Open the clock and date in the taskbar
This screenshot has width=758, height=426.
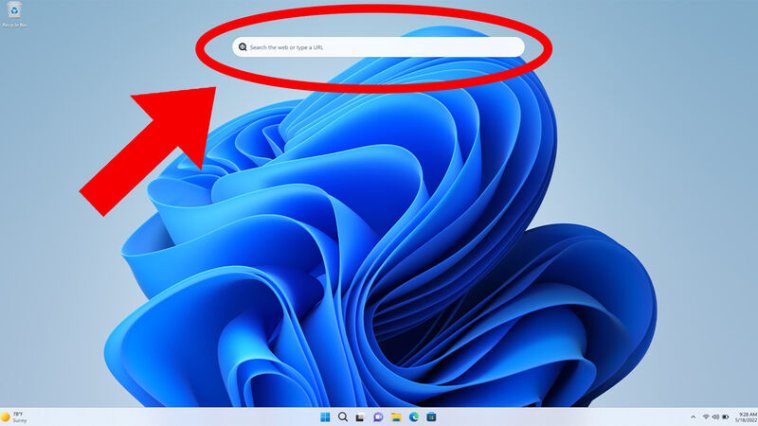pos(746,417)
